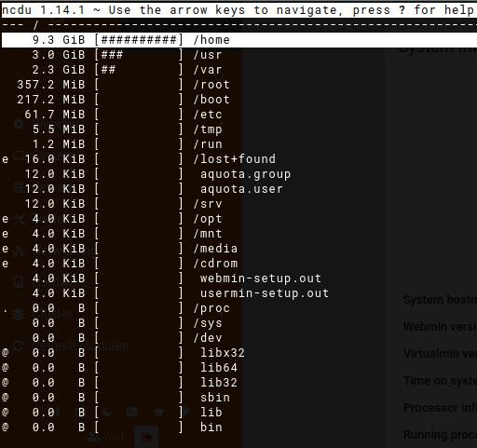
Task: Click the /home usage bar graph
Action: [x=139, y=40]
